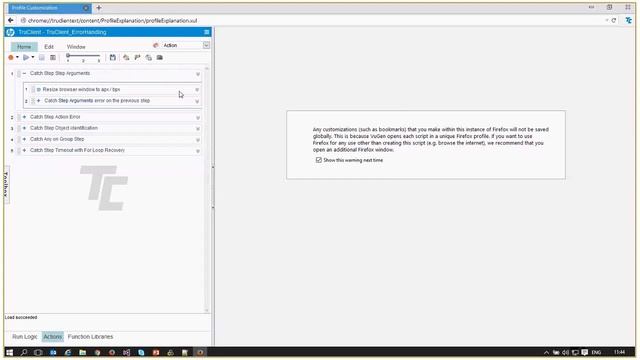Viewport: 640px width, 360px height.
Task: Select Catch Step Action Error text
Action: [55, 117]
